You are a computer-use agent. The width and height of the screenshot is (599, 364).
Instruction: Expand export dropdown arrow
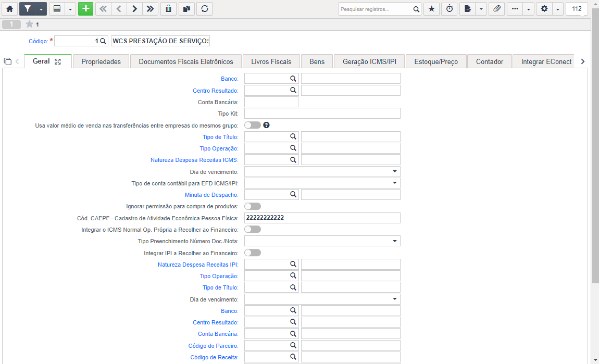pyautogui.click(x=481, y=9)
